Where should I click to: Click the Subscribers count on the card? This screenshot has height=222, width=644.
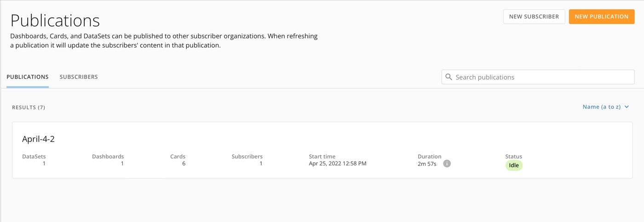[261, 164]
